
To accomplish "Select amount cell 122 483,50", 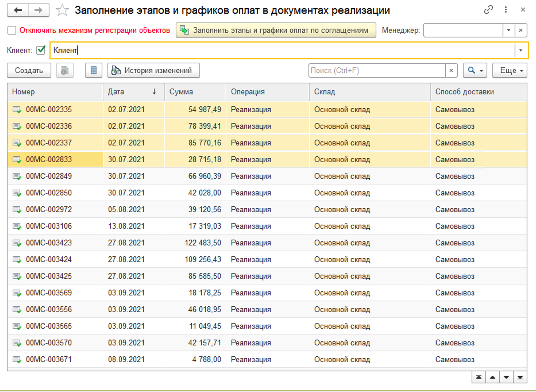I will click(203, 243).
